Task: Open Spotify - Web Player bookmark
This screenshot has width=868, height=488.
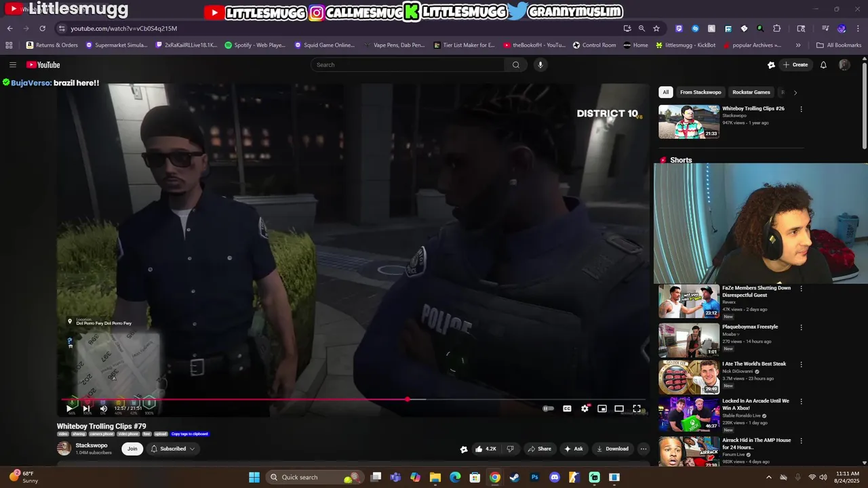Action: click(255, 45)
